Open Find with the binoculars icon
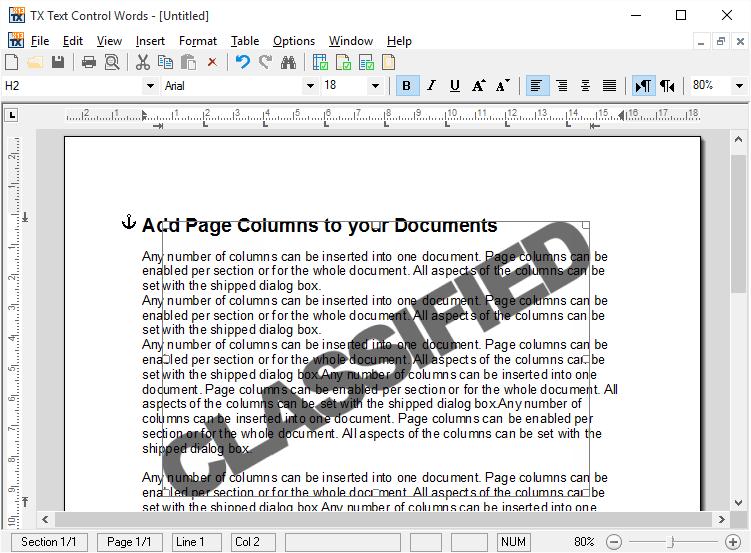The height and width of the screenshot is (553, 751). pyautogui.click(x=288, y=62)
